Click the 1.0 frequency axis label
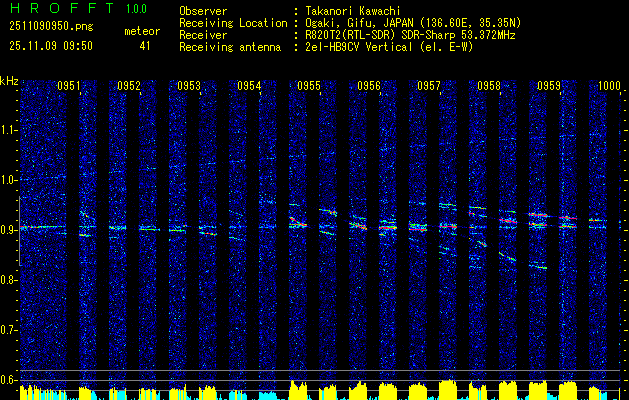The width and height of the screenshot is (629, 400). (8, 181)
